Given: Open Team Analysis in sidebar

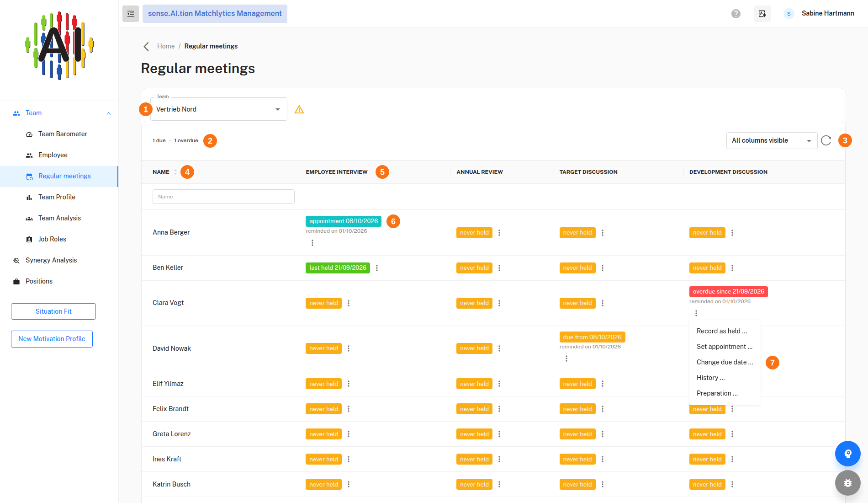Looking at the screenshot, I should (x=59, y=218).
